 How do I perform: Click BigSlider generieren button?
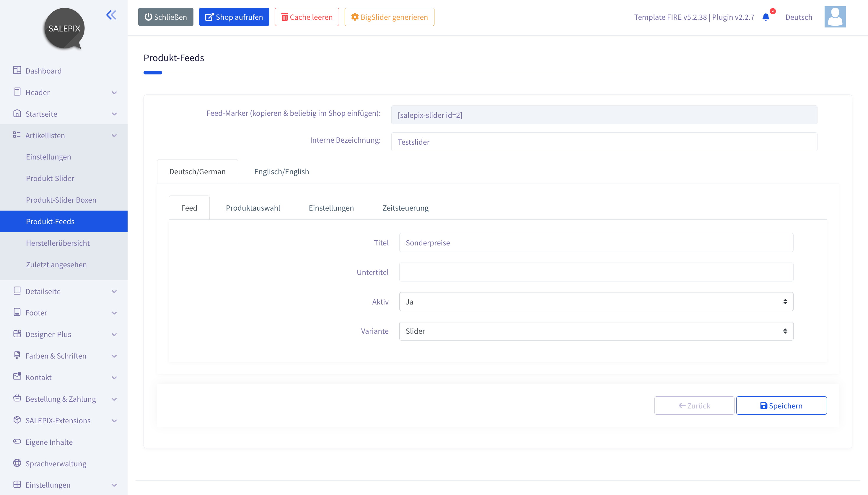[x=390, y=17]
